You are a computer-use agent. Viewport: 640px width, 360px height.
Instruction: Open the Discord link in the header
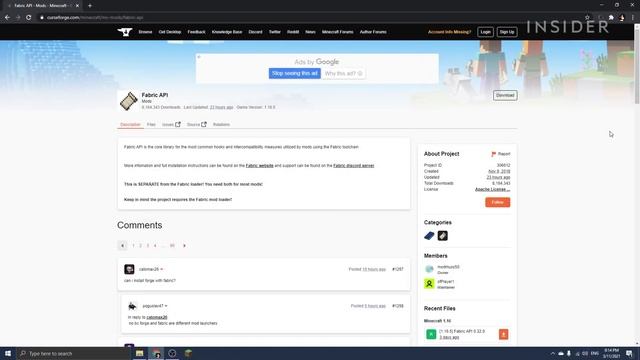[256, 32]
